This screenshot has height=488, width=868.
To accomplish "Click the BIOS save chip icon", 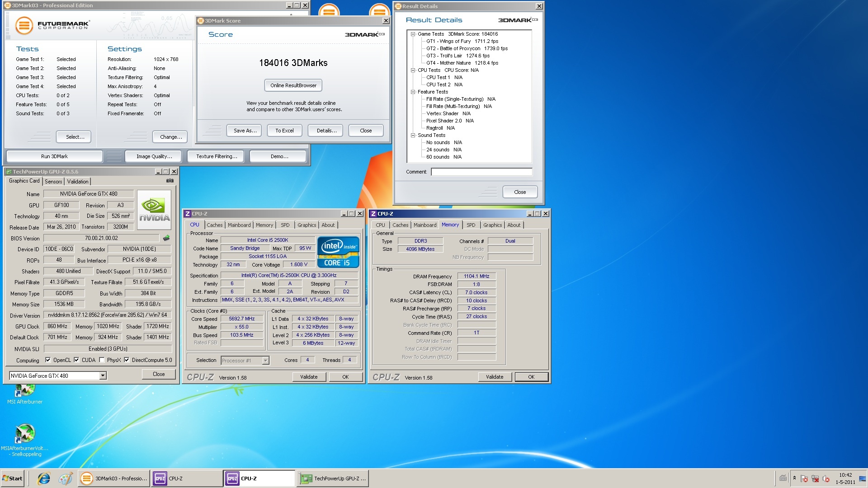I will [x=166, y=238].
